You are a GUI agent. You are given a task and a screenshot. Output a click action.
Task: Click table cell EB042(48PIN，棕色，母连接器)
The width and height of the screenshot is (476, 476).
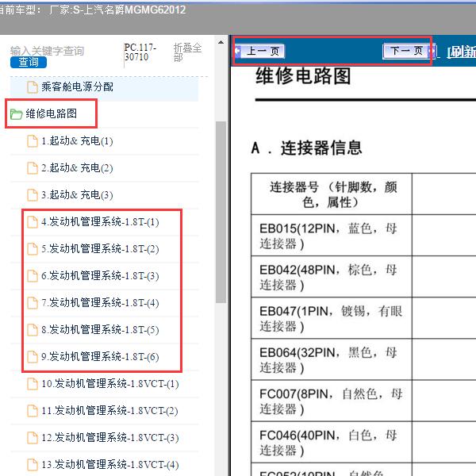(331, 277)
